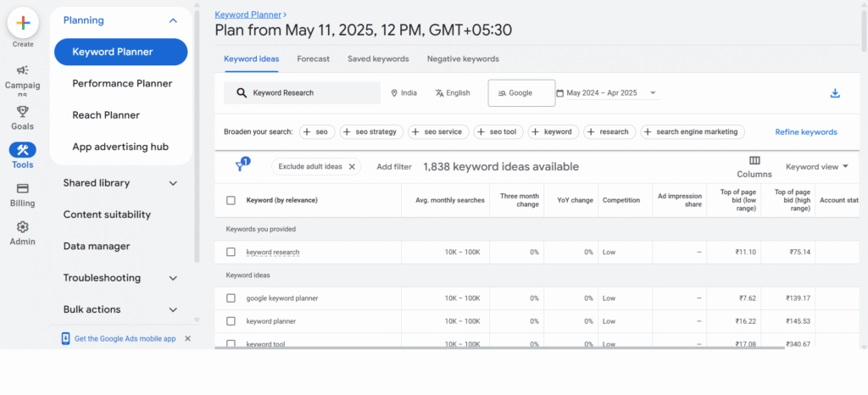Image resolution: width=868 pixels, height=395 pixels.
Task: Switch to the Keyword ideas tab
Action: click(251, 58)
